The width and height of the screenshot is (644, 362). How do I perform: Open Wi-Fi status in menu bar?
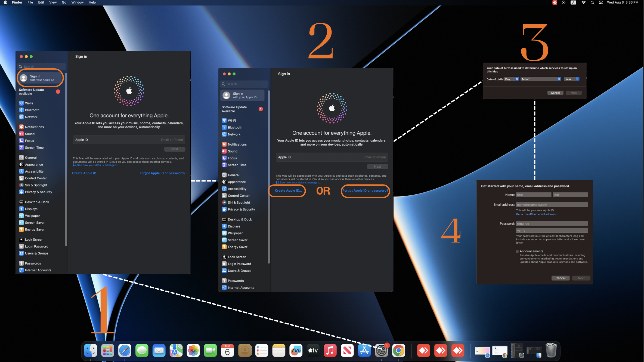tap(584, 2)
